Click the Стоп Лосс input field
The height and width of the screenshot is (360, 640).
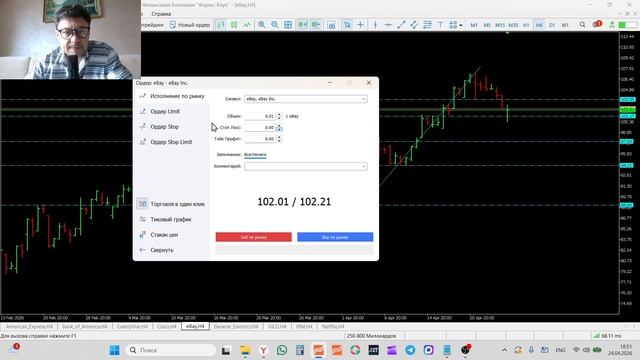(260, 127)
